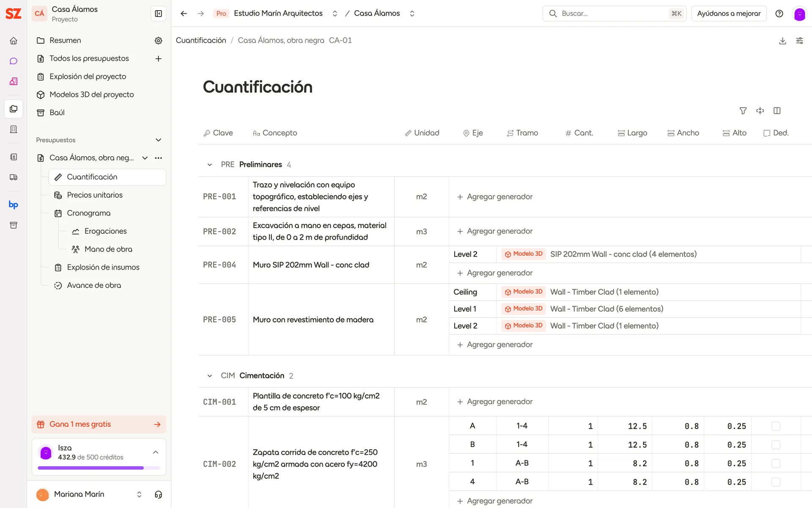Open Mariana Marín account switcher

[x=139, y=494]
